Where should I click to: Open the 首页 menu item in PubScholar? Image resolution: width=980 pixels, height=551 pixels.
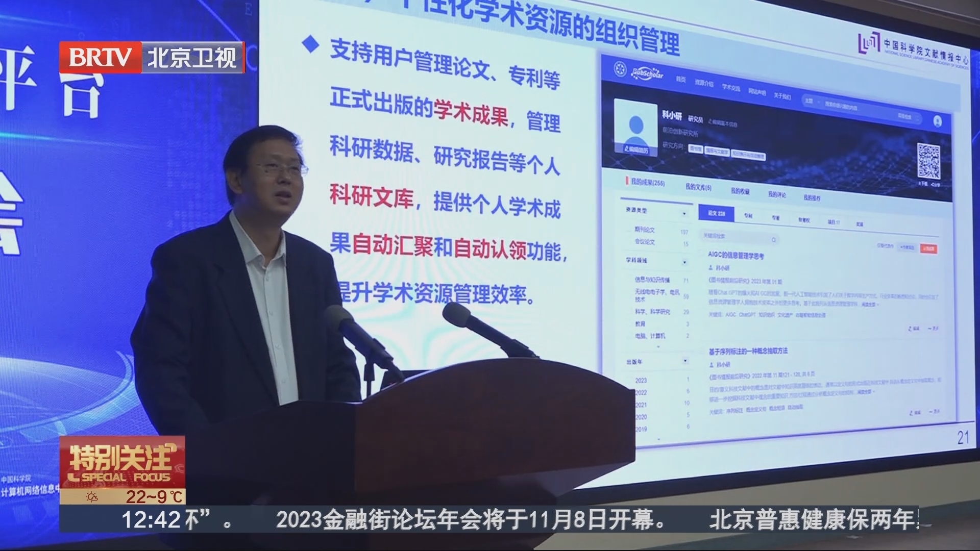(x=680, y=79)
